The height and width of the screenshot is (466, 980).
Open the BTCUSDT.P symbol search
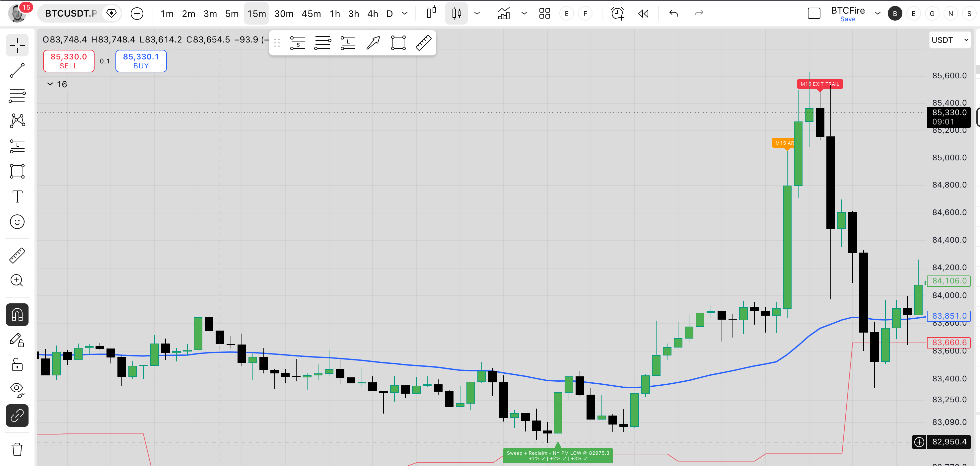[x=71, y=14]
